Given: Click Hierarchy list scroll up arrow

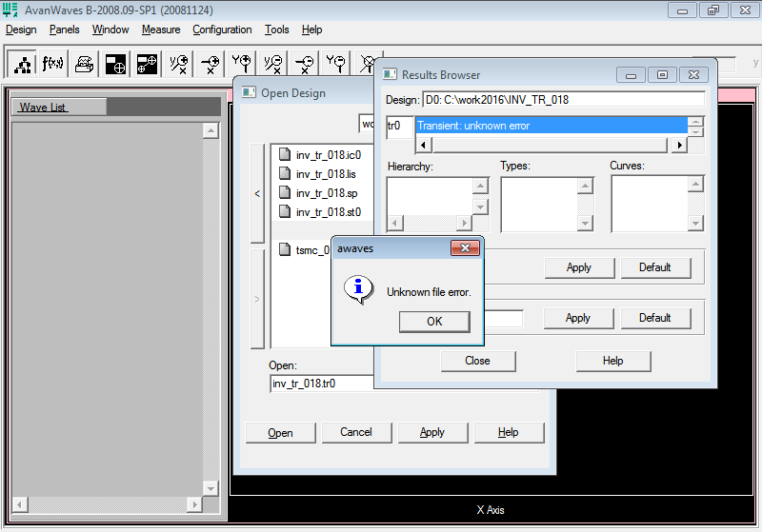Looking at the screenshot, I should coord(480,186).
